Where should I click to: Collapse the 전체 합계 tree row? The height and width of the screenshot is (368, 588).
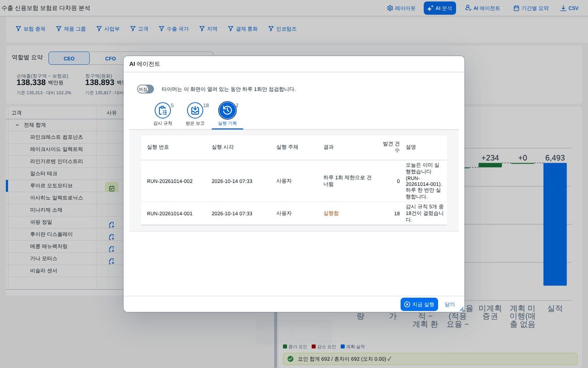coord(17,125)
